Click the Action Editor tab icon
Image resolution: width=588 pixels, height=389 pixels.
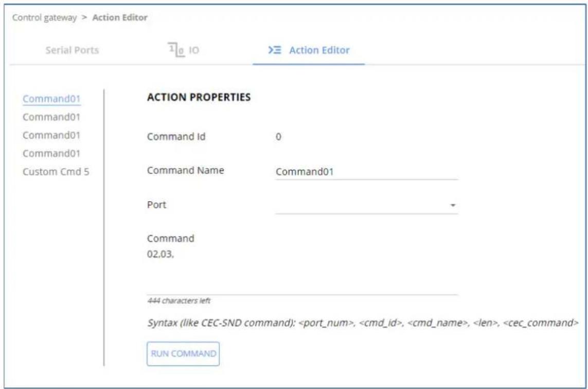pyautogui.click(x=275, y=50)
